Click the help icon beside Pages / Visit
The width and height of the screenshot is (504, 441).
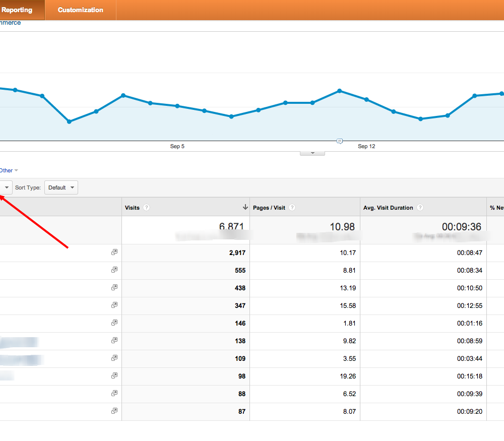click(292, 208)
